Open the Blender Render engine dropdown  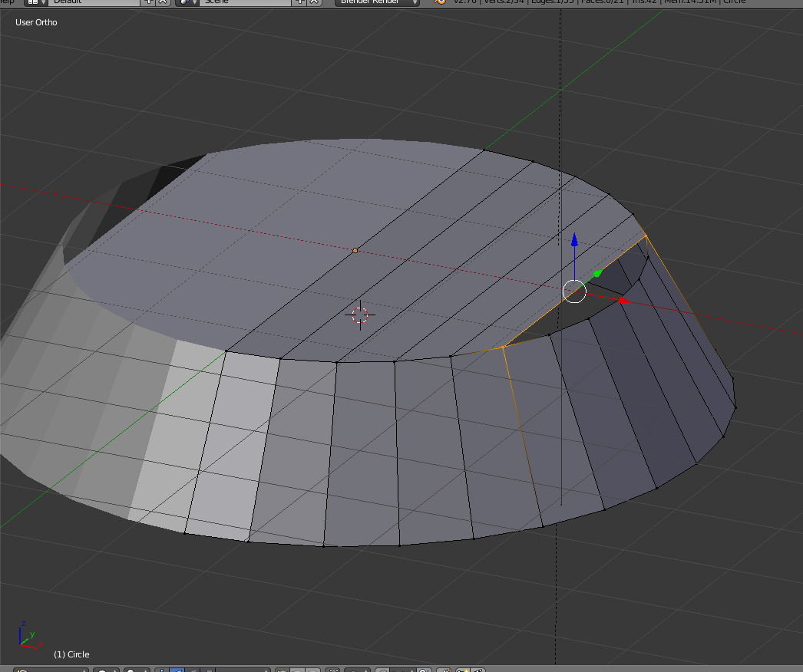point(378,2)
